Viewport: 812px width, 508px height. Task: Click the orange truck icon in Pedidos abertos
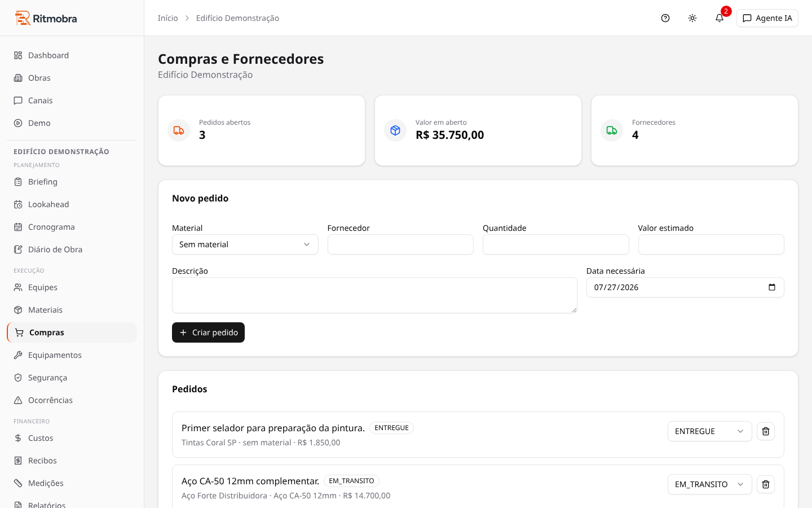(179, 130)
